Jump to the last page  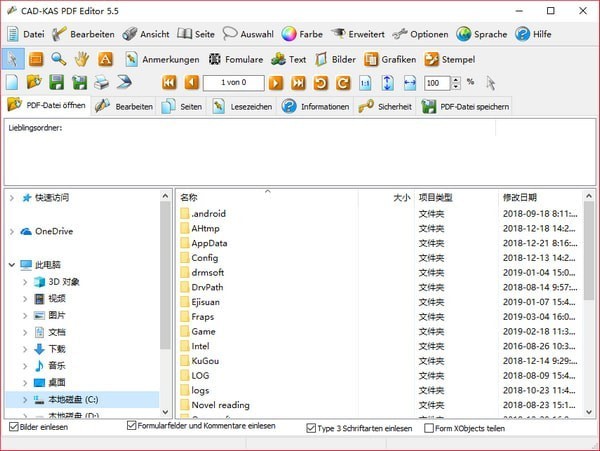tap(298, 83)
